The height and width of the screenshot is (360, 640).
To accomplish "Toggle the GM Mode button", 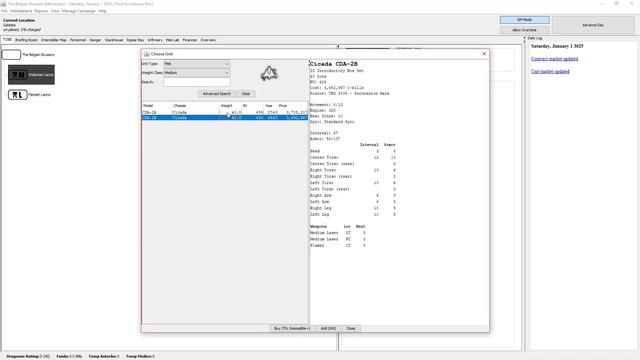I will pyautogui.click(x=524, y=20).
